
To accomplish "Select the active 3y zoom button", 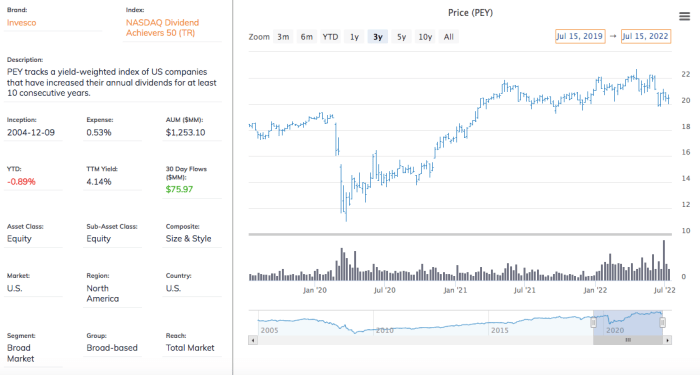I will click(x=378, y=37).
